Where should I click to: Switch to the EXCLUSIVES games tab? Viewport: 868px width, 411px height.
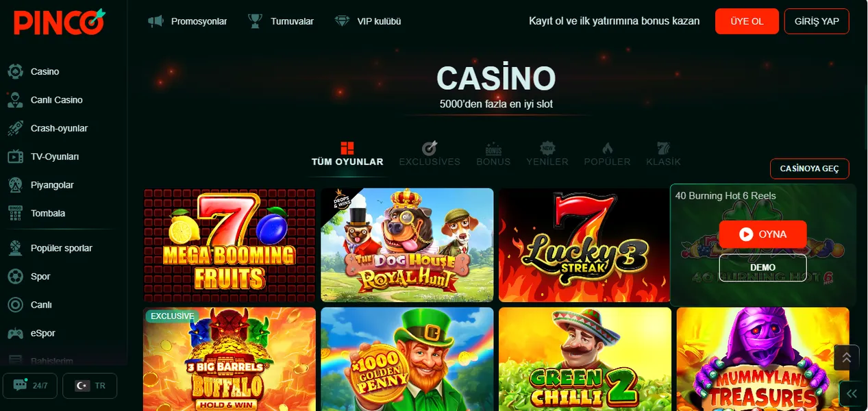[x=430, y=154]
